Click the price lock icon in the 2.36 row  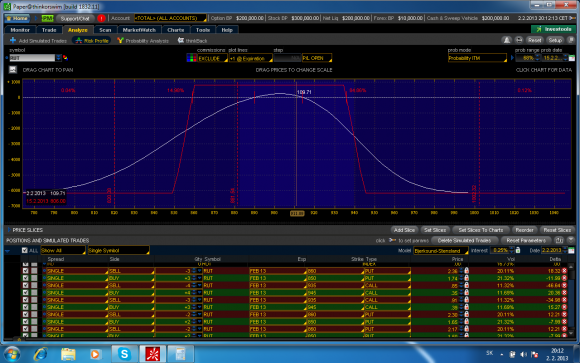tap(466, 271)
